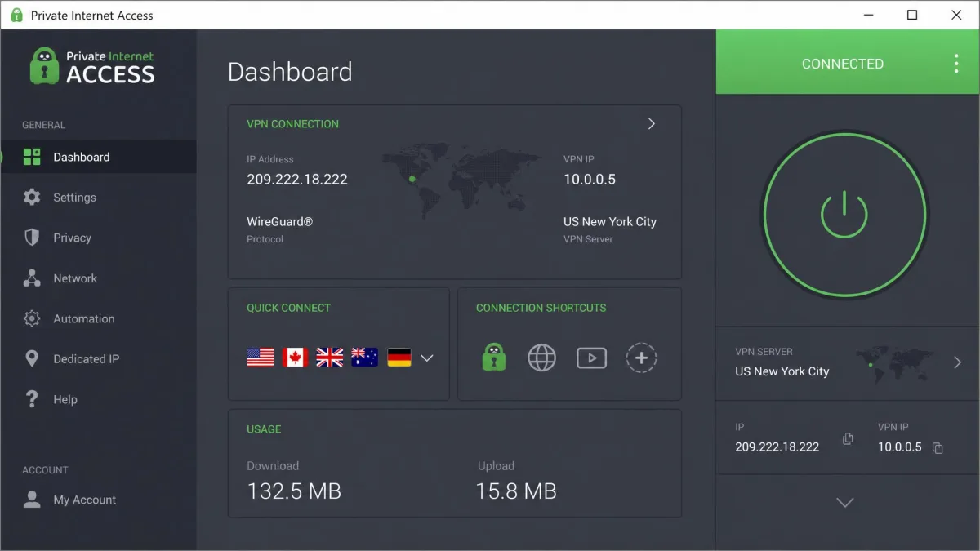Click the Dashboard grid icon in sidebar

click(32, 157)
